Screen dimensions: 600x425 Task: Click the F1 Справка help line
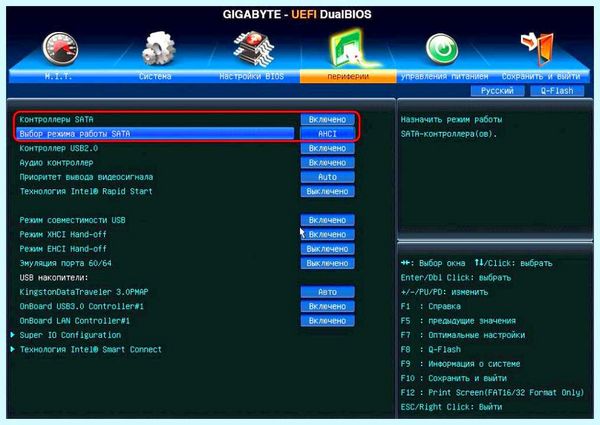430,306
